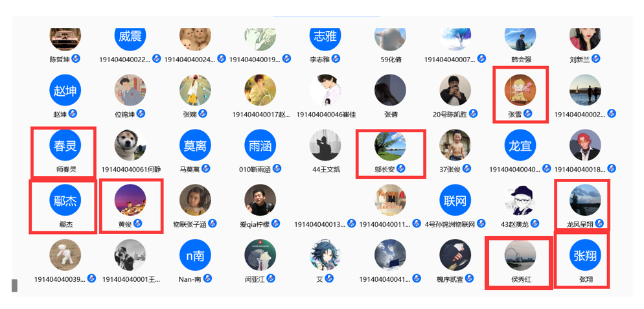Screen dimensions: 644x309
Task: Select 龙凤呈翔's cloudy sky avatar
Action: [x=585, y=200]
